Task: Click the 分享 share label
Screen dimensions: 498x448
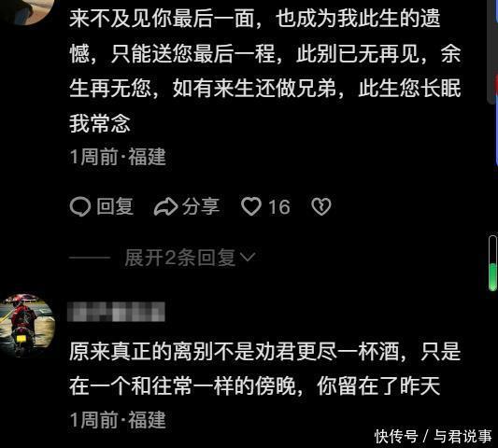Action: (x=200, y=207)
